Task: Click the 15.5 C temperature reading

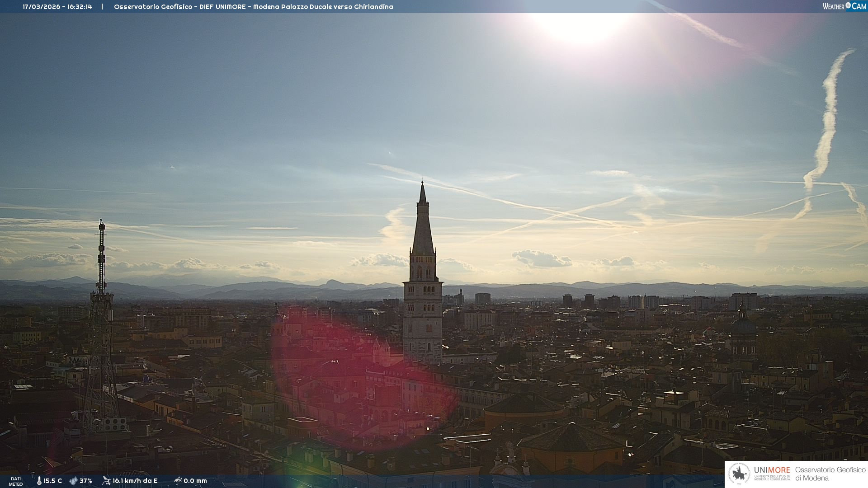Action: [52, 481]
